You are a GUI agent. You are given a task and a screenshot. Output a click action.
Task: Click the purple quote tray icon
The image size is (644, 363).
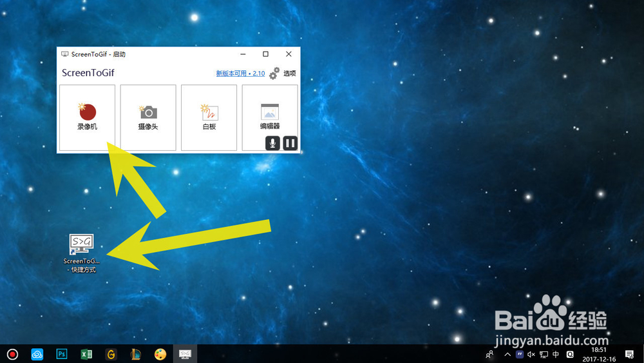[520, 354]
